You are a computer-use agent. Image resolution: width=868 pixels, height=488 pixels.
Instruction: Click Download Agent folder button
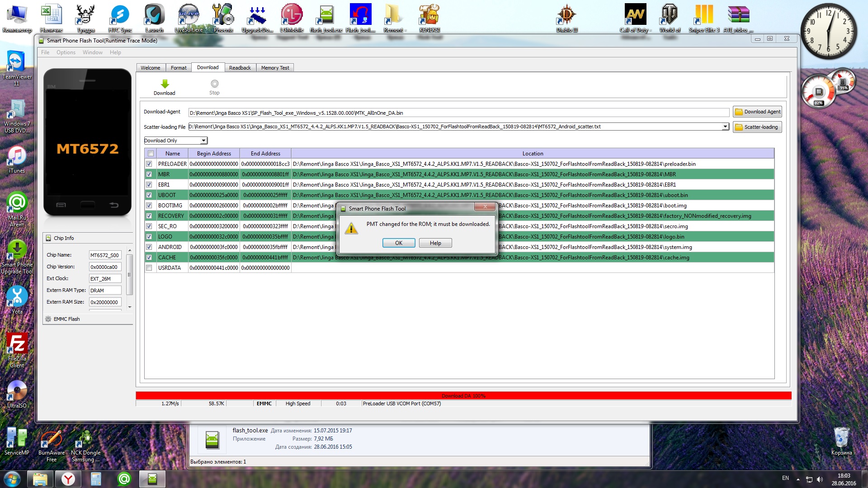point(757,112)
